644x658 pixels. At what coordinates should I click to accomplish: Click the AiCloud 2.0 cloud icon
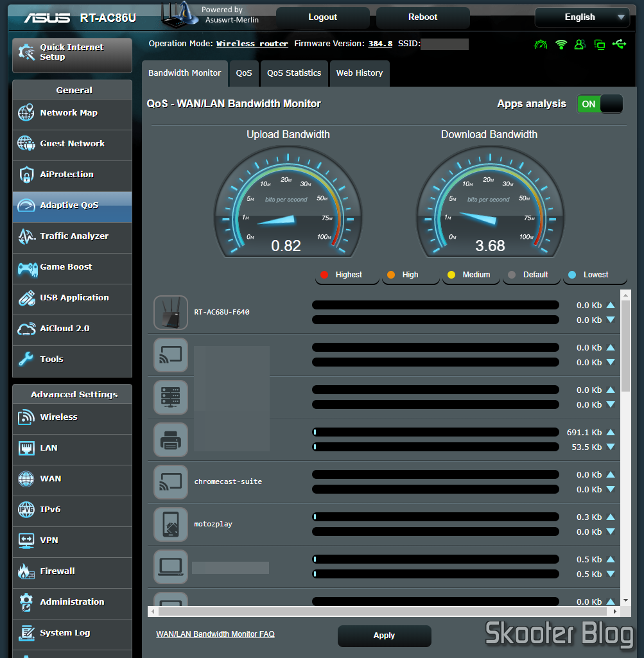(26, 329)
